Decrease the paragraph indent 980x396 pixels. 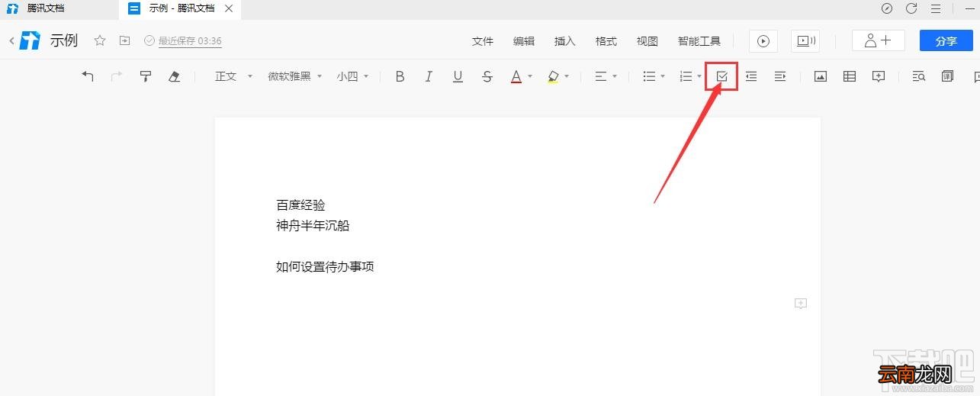click(751, 76)
